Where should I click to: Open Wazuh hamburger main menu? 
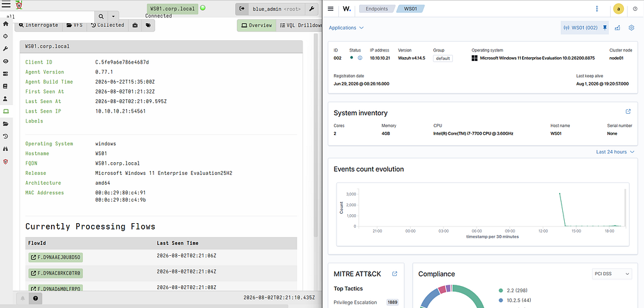point(331,9)
